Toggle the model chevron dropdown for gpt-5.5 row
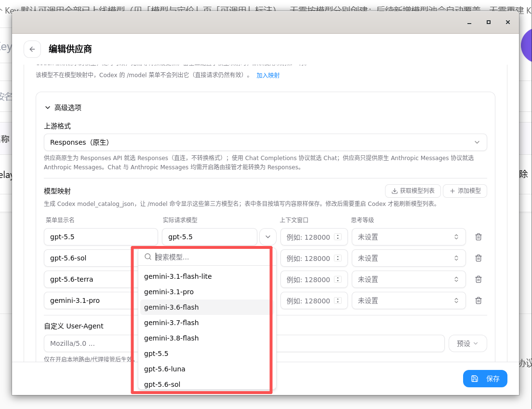The height and width of the screenshot is (409, 532). [268, 237]
